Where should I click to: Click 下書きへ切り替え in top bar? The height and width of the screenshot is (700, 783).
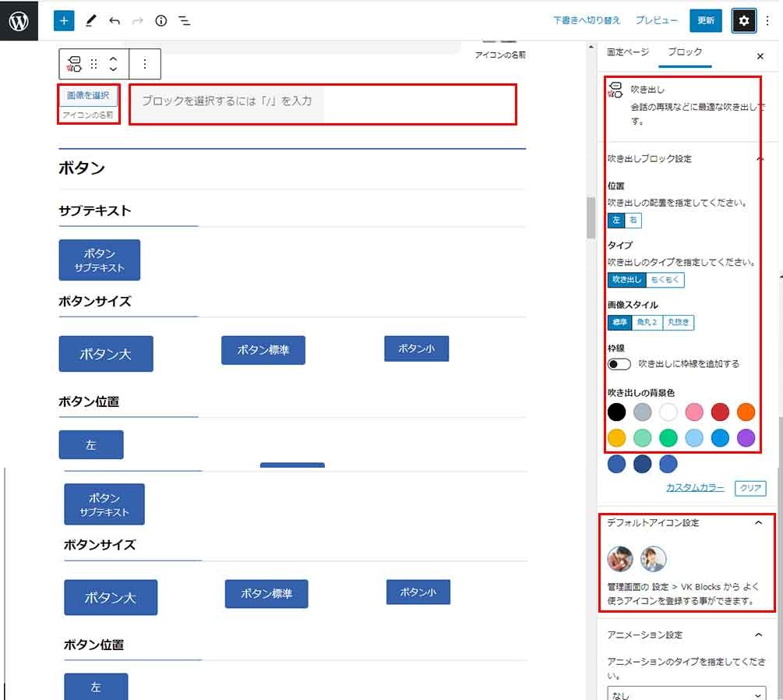[x=587, y=21]
